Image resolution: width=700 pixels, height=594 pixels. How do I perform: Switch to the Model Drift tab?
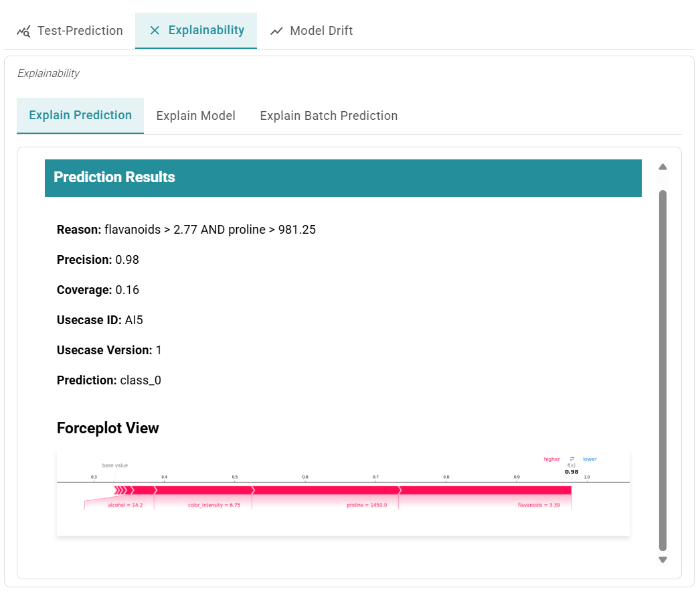coord(311,30)
